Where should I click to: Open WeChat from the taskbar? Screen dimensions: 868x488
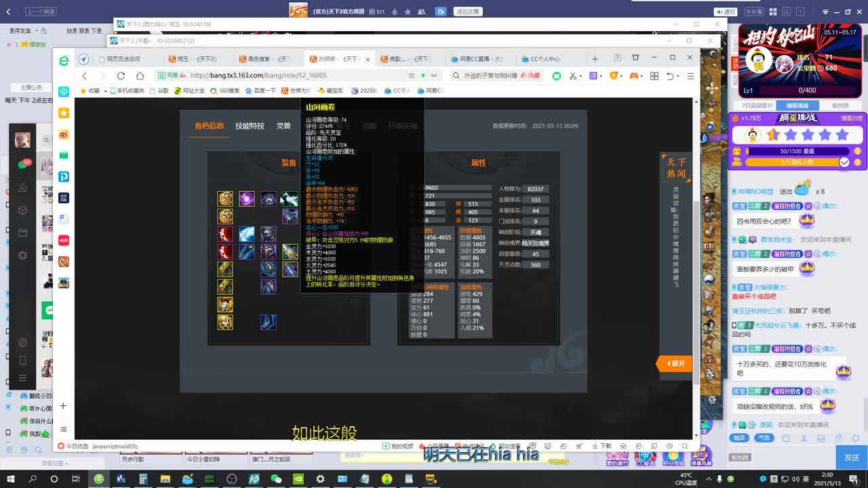pos(276,479)
